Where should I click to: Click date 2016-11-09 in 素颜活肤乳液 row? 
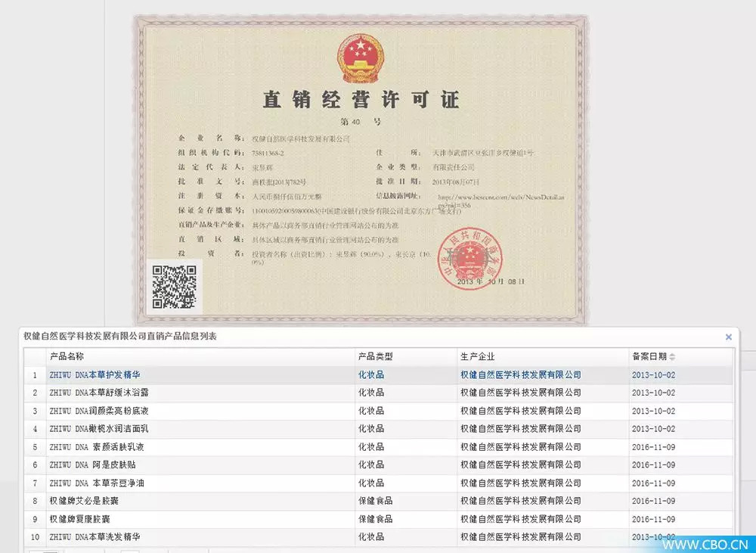pyautogui.click(x=653, y=447)
